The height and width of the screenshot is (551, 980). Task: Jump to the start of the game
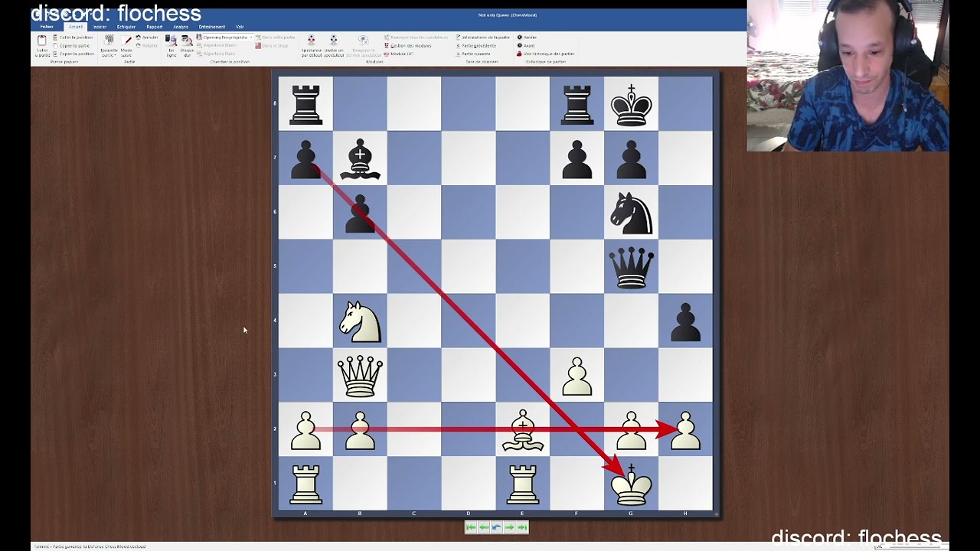(471, 527)
